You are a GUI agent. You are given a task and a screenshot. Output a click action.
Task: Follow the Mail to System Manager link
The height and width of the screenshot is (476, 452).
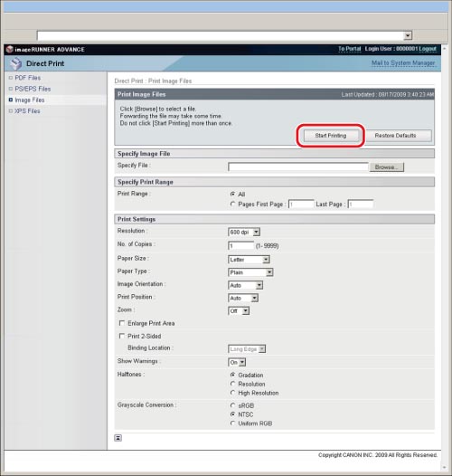tap(403, 62)
